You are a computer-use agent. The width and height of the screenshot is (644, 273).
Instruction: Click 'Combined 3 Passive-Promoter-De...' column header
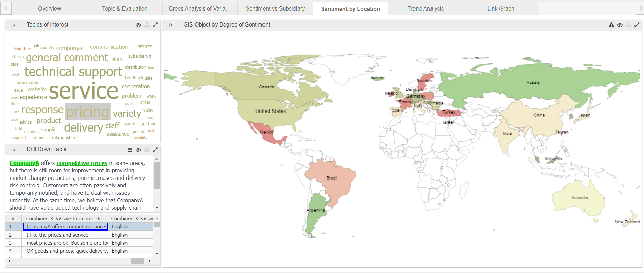66,219
